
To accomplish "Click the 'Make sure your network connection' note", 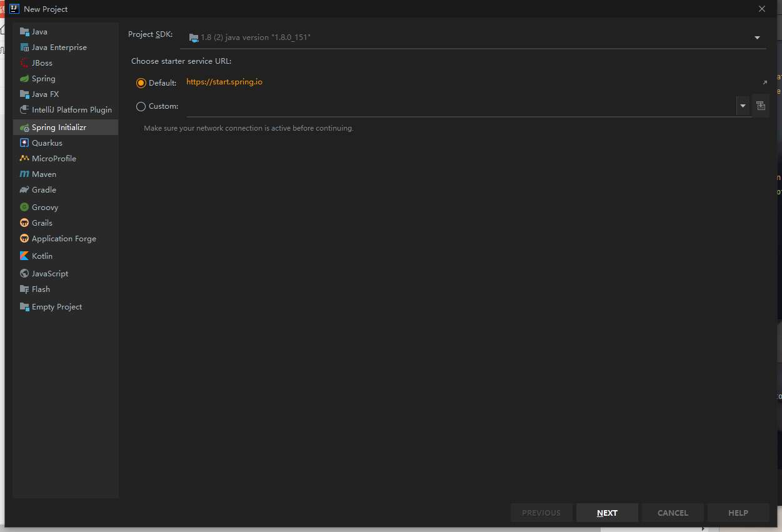I will click(249, 128).
